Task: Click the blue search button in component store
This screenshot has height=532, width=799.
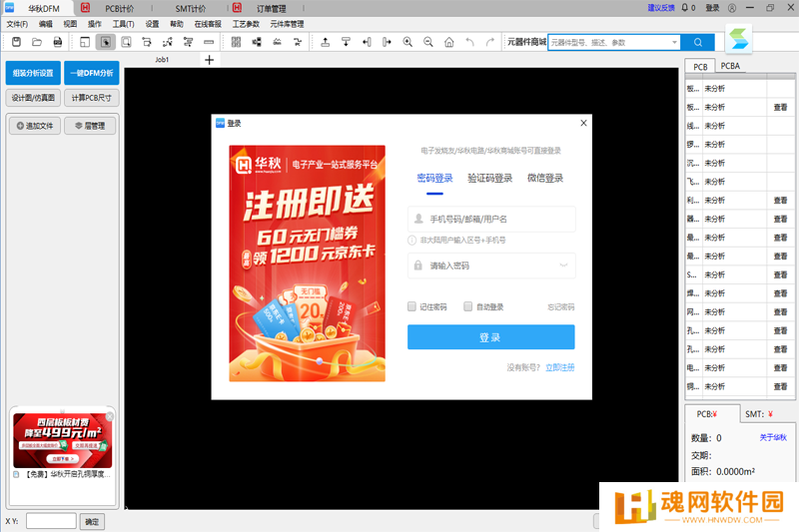Action: pos(697,42)
